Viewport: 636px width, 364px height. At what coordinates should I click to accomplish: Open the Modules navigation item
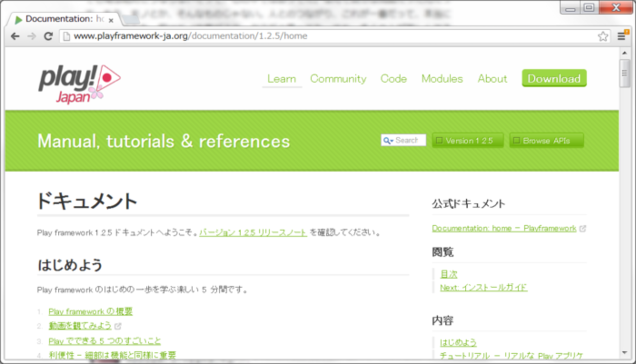click(x=442, y=79)
